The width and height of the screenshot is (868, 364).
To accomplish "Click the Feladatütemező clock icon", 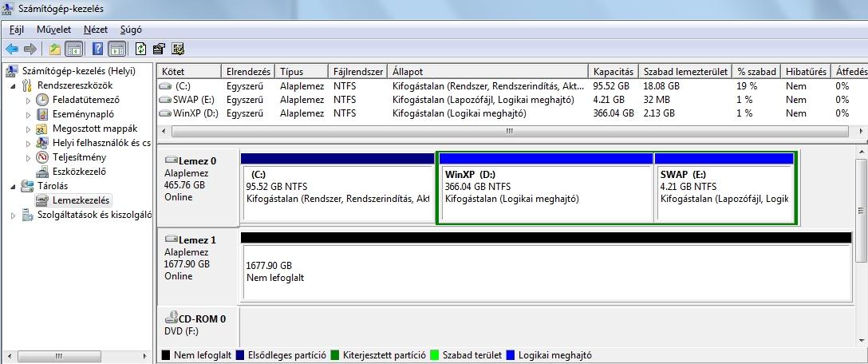I will click(x=42, y=100).
